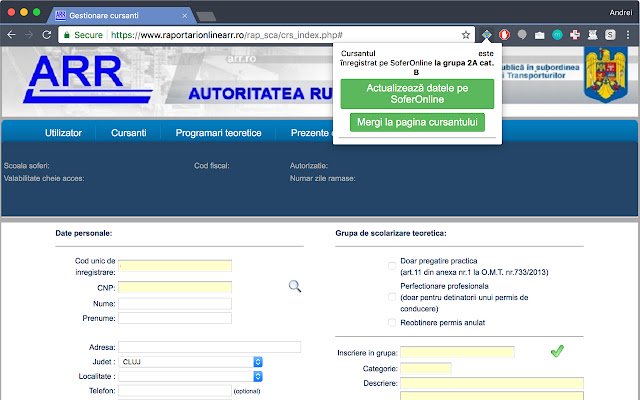Click the Numar zile ramase label
Viewport: 640px width, 400px height.
322,178
